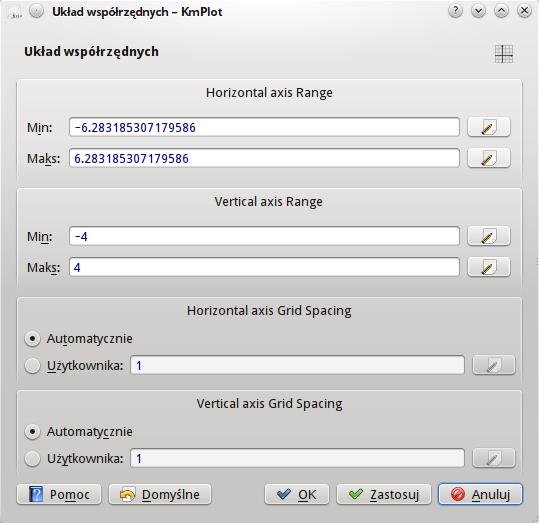The image size is (539, 523).
Task: Open equation editor for horizontal Maks value
Action: [x=488, y=158]
